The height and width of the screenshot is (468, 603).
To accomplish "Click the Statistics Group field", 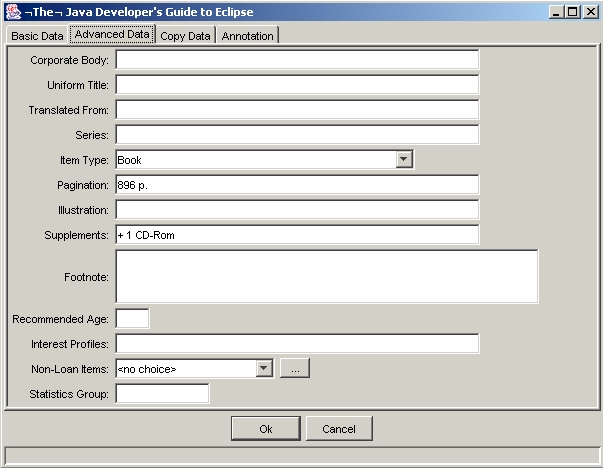I will [162, 394].
